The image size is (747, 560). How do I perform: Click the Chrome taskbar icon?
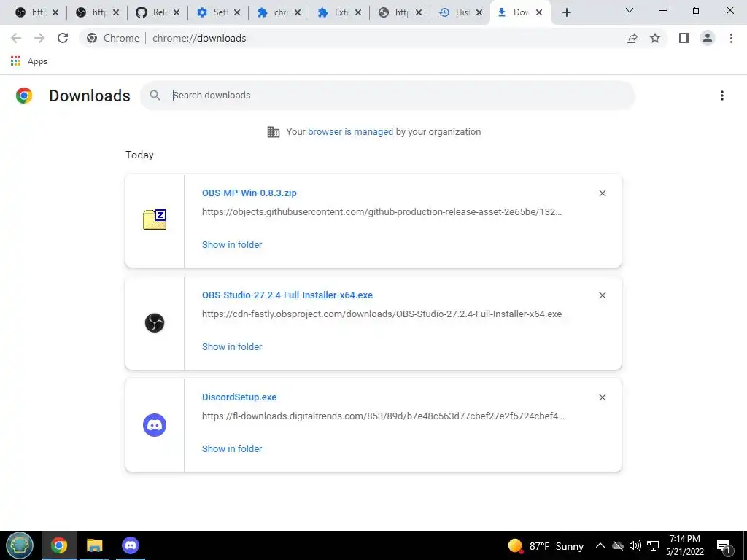click(x=59, y=545)
